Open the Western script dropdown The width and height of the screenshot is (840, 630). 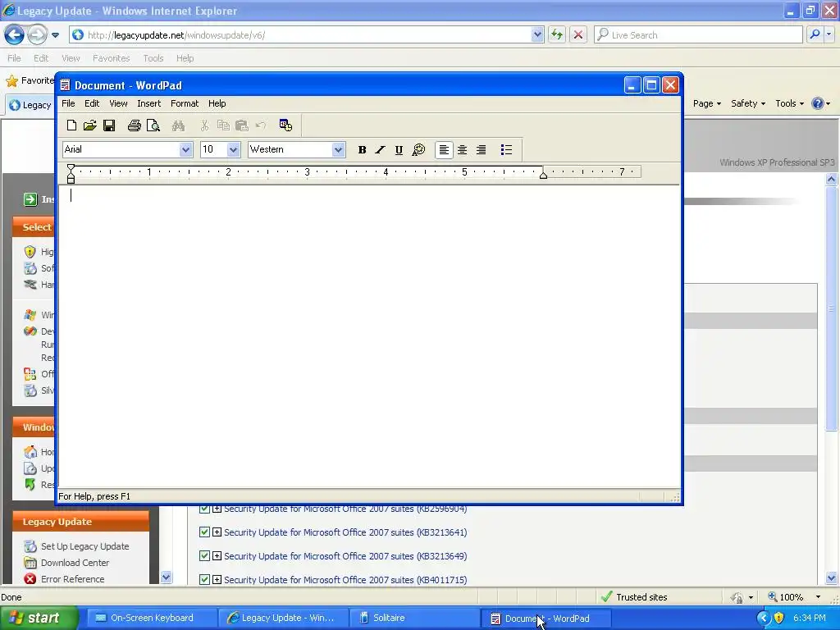pos(338,149)
